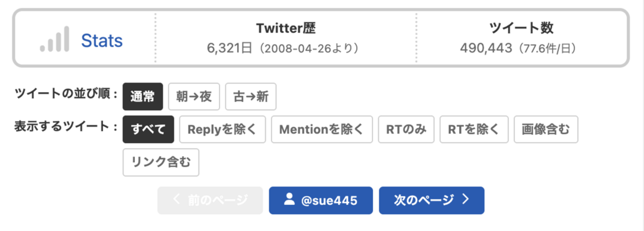Image resolution: width=644 pixels, height=231 pixels.
Task: Click the right chevron on 次のページ
Action: click(465, 199)
